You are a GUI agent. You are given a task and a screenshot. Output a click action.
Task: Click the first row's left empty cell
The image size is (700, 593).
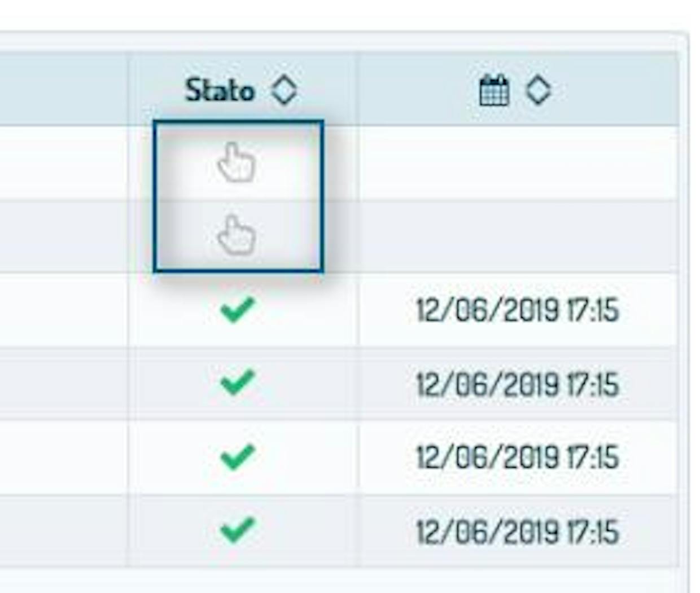coord(64,162)
